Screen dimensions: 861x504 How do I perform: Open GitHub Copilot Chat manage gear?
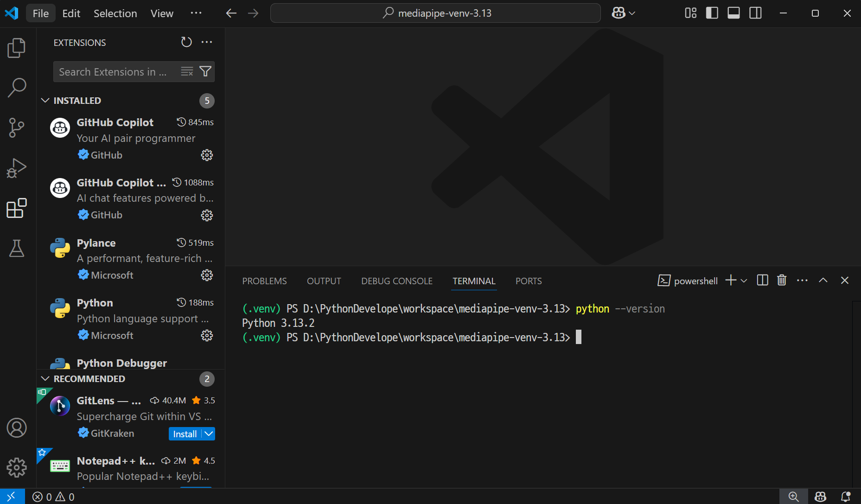207,215
